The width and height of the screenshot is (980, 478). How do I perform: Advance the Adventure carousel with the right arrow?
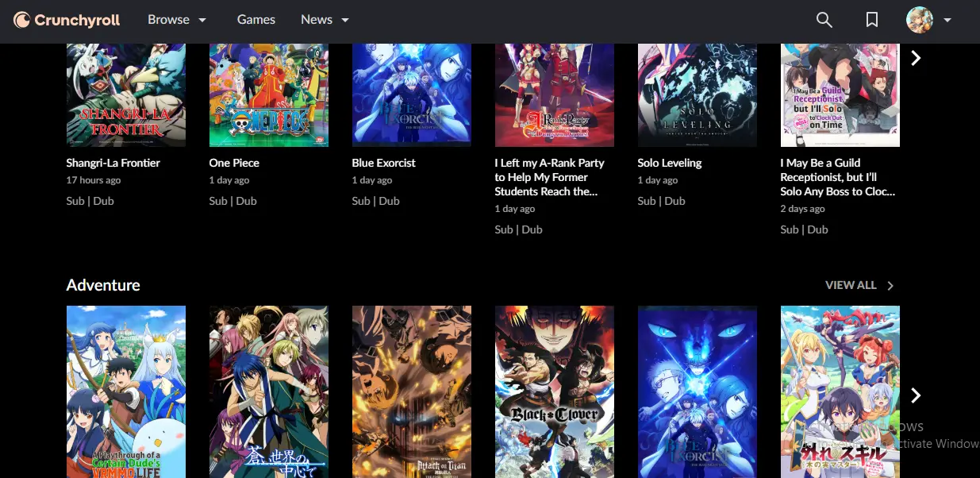coord(916,395)
